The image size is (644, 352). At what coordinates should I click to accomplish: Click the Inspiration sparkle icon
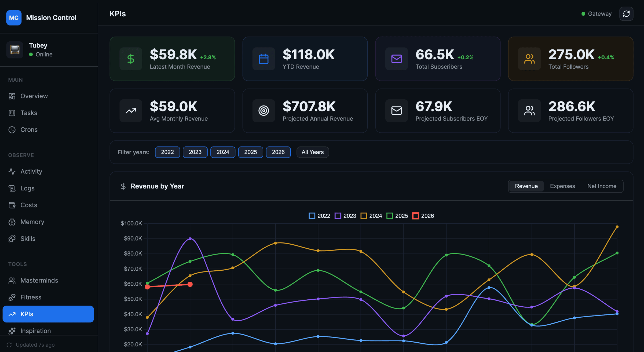12,331
